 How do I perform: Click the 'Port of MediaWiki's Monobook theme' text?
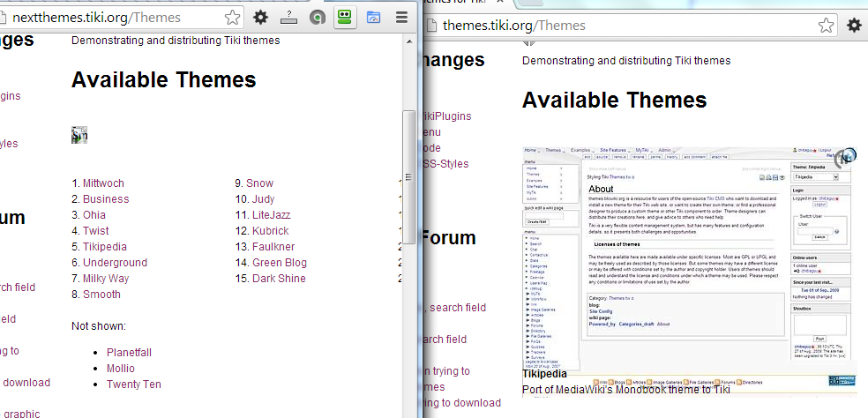coord(626,390)
